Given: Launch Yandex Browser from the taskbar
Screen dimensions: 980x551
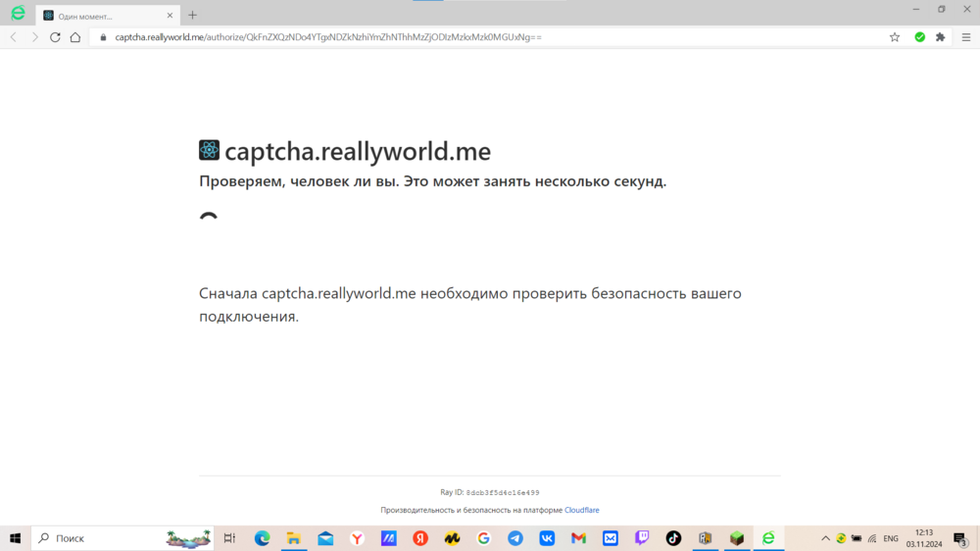Looking at the screenshot, I should (357, 538).
